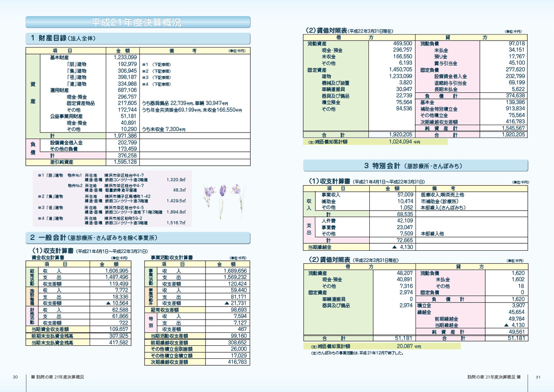Viewport: 554px width, 392px height.
Task: Select 当期活動収支差額 value 99,160
Action: (x=239, y=336)
